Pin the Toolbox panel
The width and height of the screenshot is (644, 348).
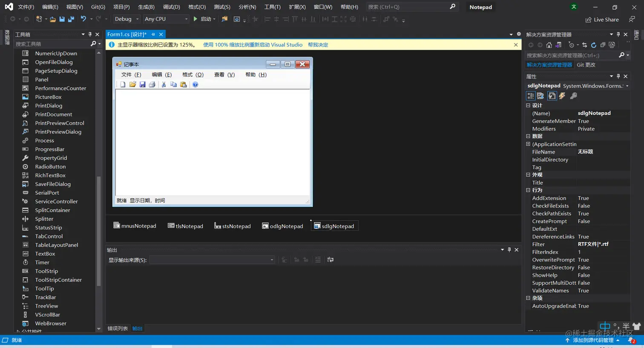[x=90, y=34]
